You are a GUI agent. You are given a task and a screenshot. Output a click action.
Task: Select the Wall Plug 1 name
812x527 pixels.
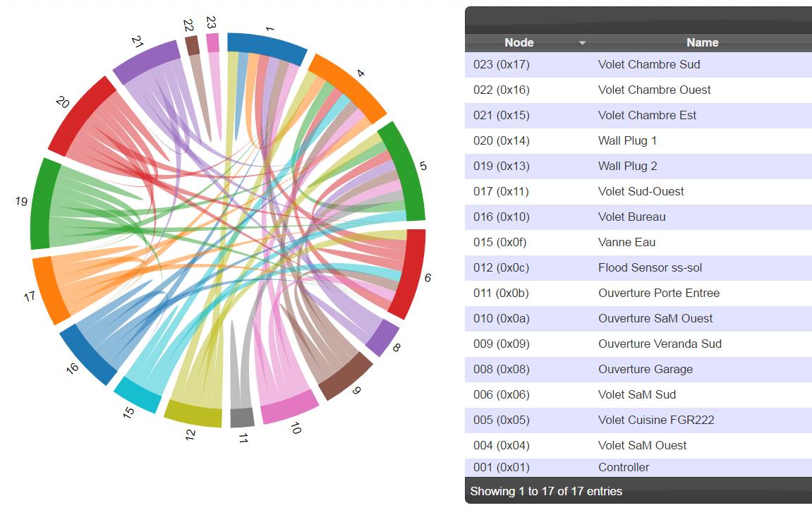point(627,140)
